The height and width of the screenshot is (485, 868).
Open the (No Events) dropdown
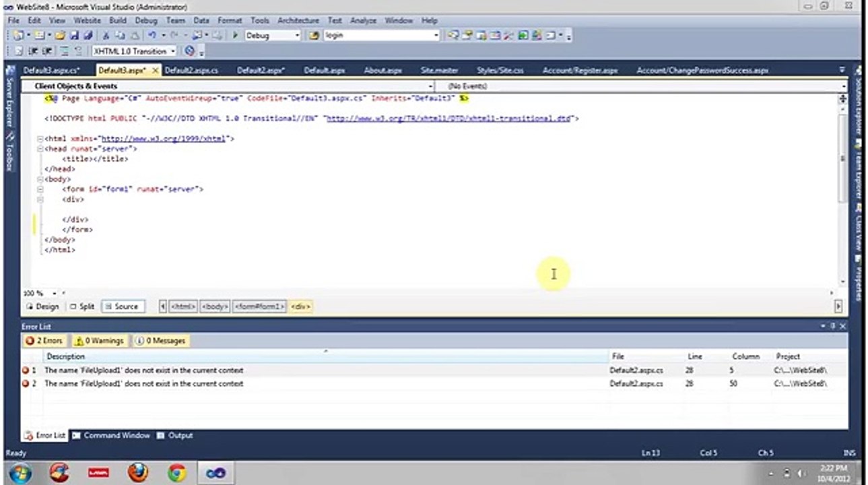coord(844,86)
